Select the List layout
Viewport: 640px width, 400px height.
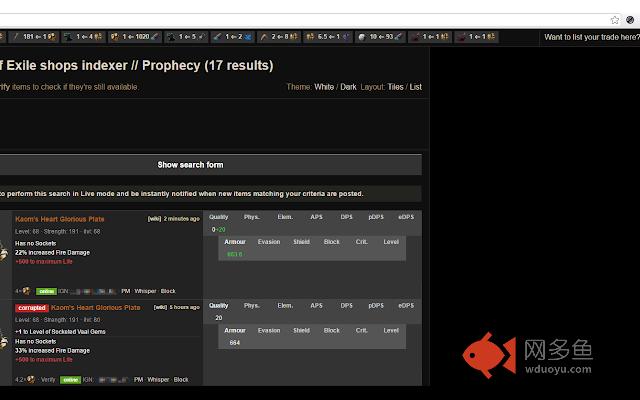pos(416,87)
